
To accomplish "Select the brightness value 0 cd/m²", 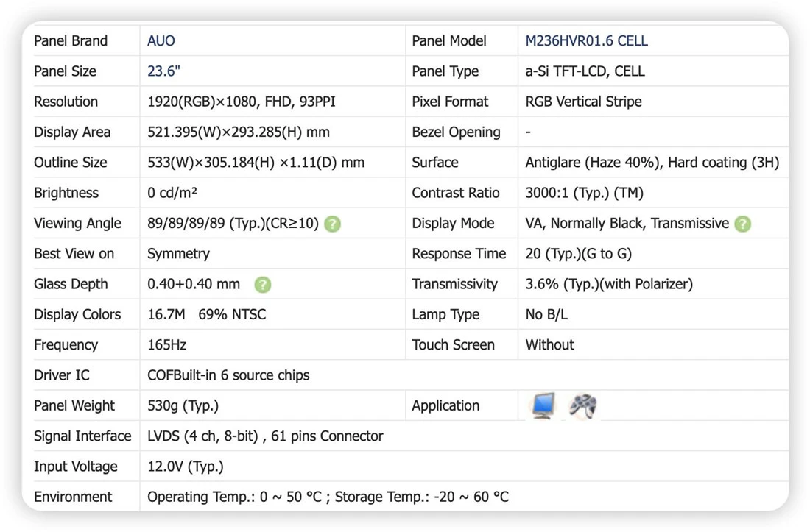I will [x=172, y=193].
